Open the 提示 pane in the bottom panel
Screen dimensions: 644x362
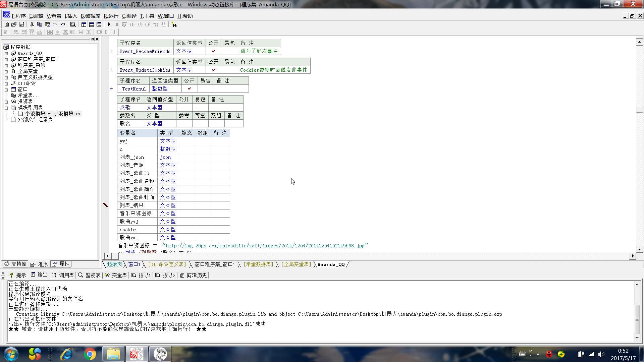pos(17,275)
